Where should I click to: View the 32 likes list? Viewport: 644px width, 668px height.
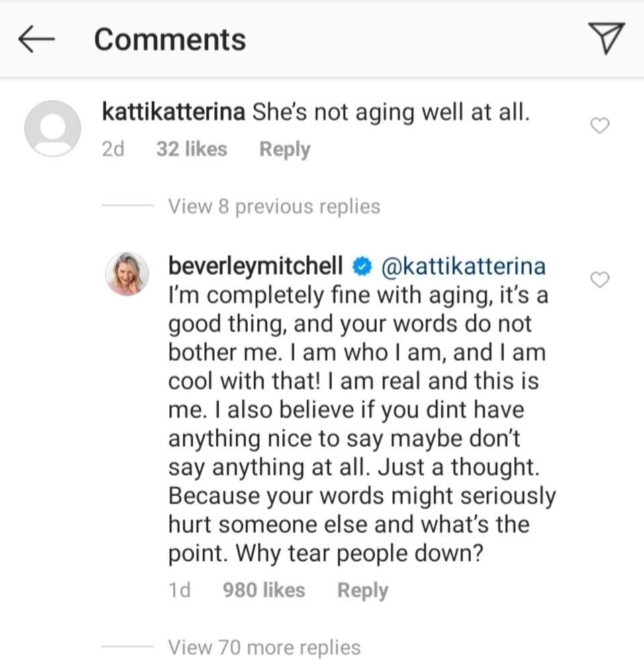tap(191, 149)
